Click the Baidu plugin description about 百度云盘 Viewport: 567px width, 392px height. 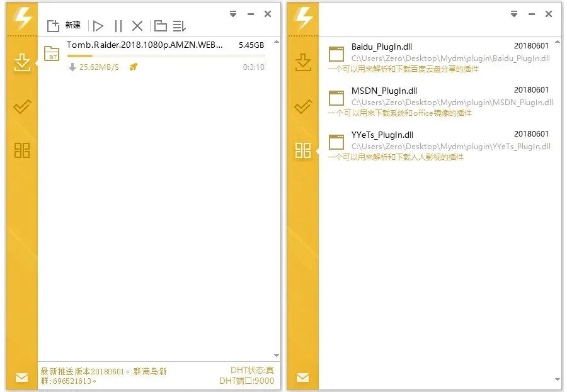[403, 69]
